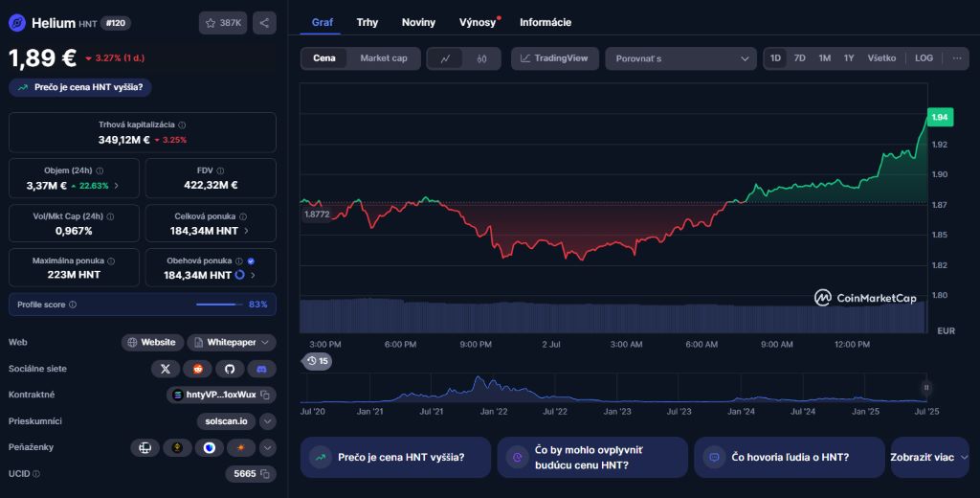Open info tooltip for Objem (24h)
The height and width of the screenshot is (498, 980).
click(x=100, y=170)
